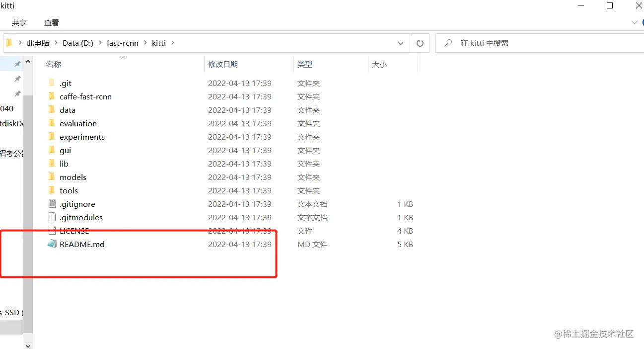
Task: Click the gui folder icon
Action: [x=52, y=150]
